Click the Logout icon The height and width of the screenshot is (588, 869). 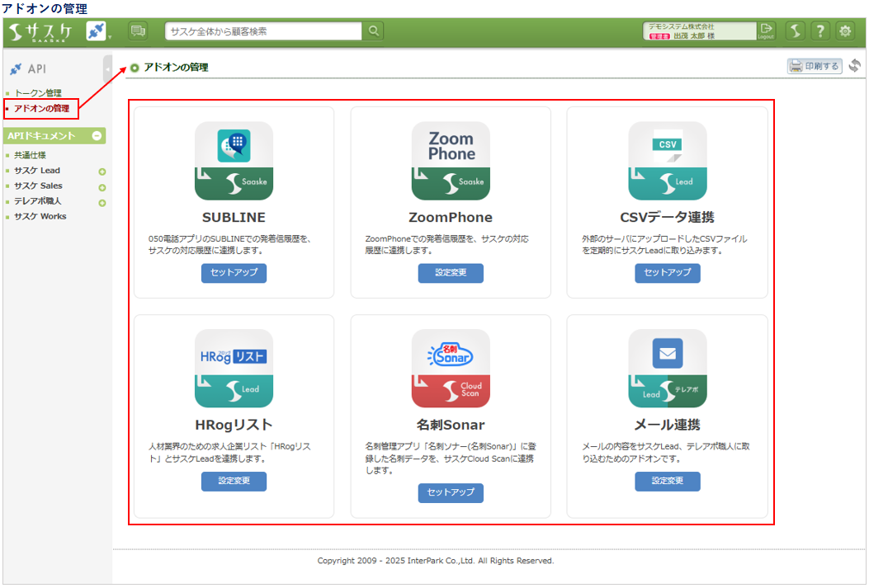pyautogui.click(x=767, y=31)
